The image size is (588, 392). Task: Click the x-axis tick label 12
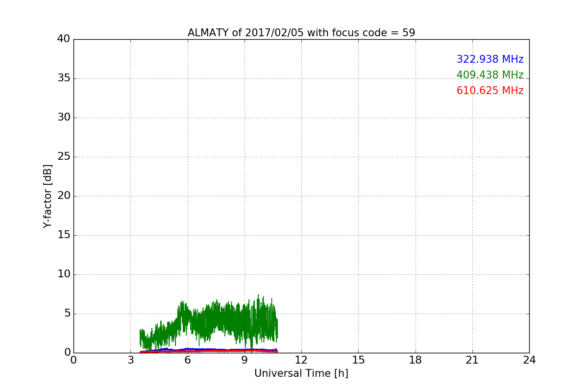click(301, 360)
